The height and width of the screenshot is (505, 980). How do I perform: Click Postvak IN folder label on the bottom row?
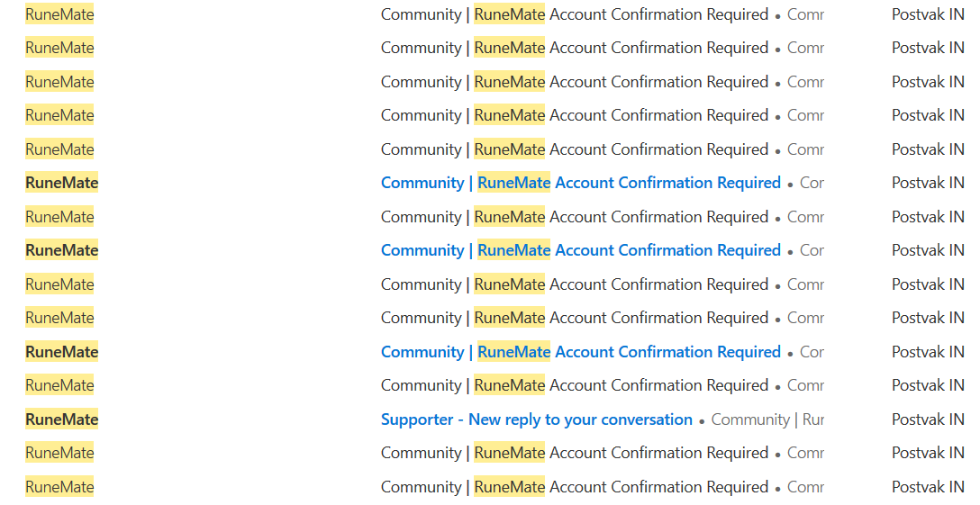[927, 487]
